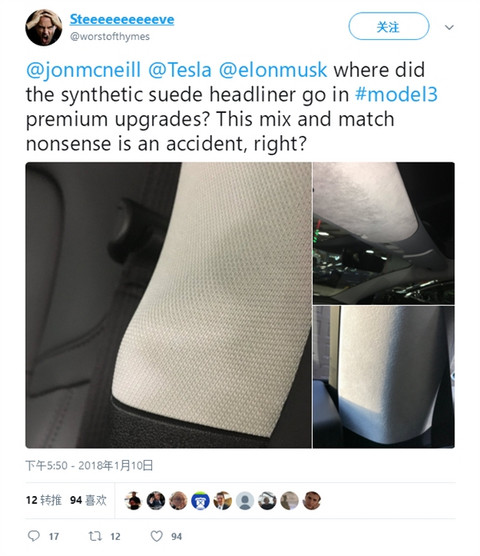
Task: Click the 关注 follow button
Action: pos(389,26)
